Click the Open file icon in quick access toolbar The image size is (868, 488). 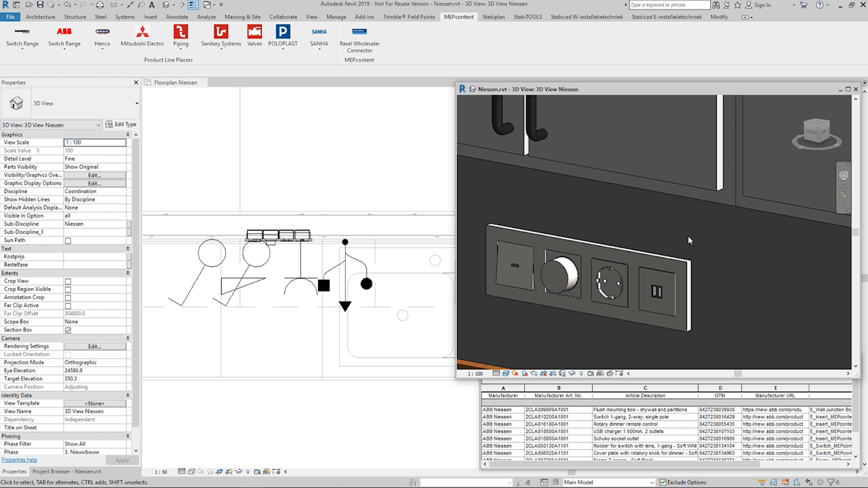(29, 5)
